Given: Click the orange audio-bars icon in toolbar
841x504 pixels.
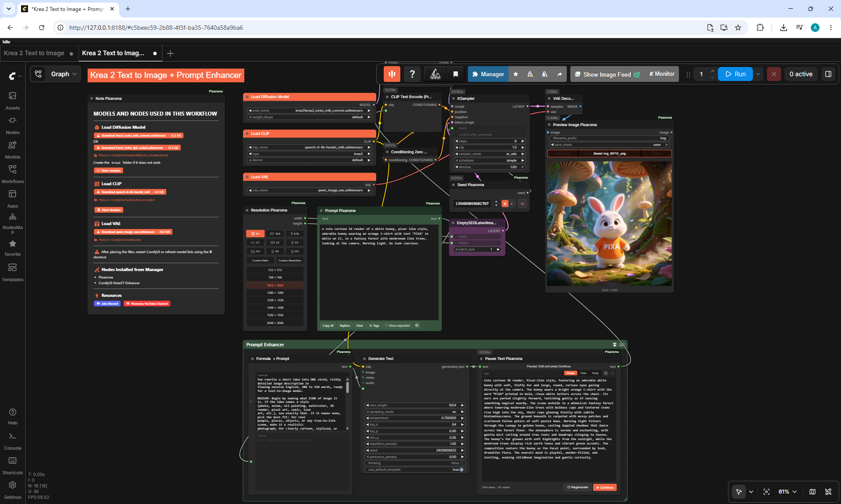Looking at the screenshot, I should click(x=392, y=74).
